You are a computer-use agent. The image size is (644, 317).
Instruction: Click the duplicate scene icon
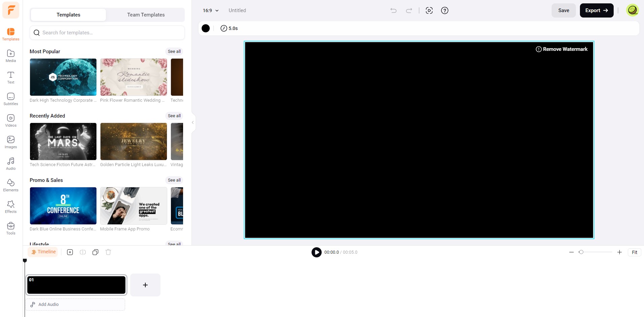point(95,252)
